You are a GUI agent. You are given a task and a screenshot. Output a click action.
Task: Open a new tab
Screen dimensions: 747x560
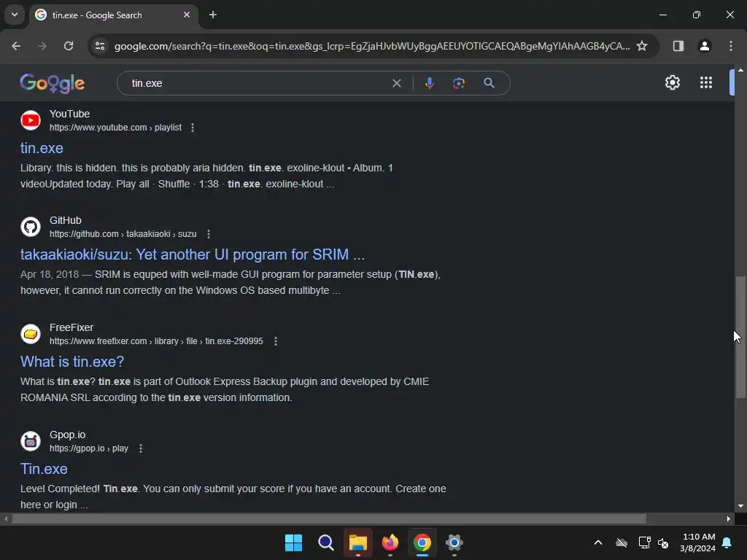coord(213,15)
